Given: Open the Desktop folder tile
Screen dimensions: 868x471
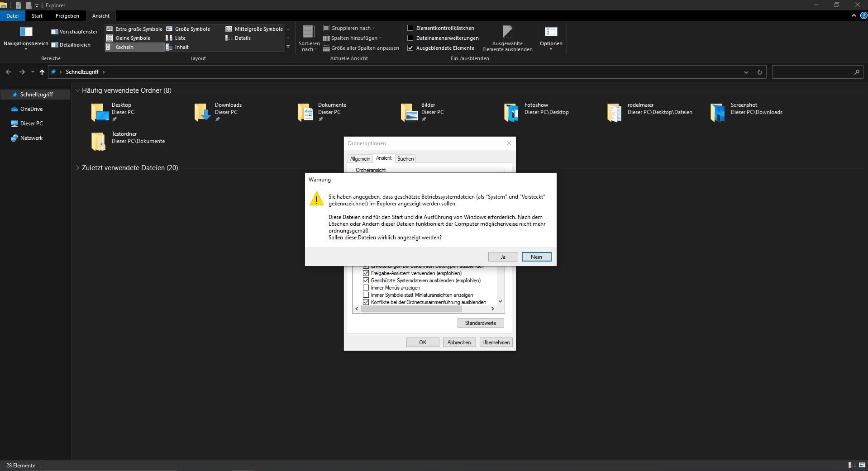Looking at the screenshot, I should point(113,112).
